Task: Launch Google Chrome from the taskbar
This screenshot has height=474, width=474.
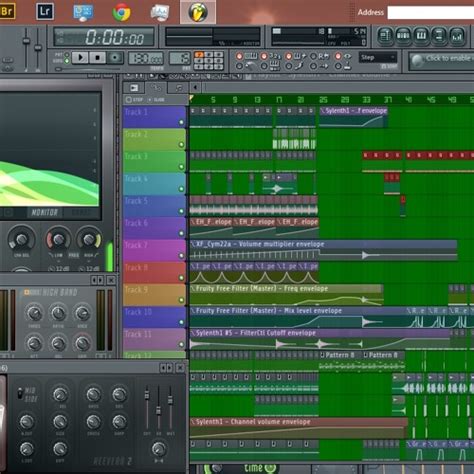Action: (121, 12)
